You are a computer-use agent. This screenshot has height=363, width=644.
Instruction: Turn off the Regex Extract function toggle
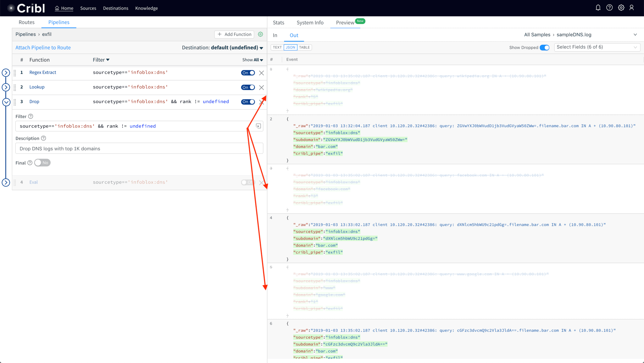248,73
